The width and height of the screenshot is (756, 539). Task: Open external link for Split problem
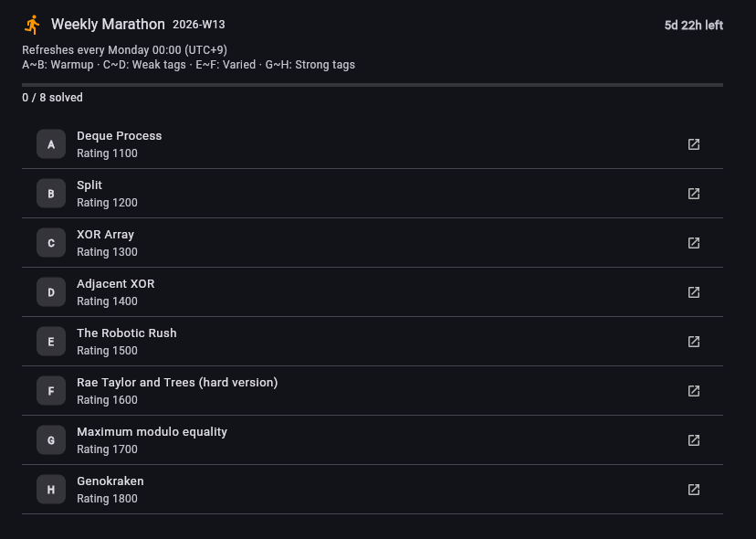[x=694, y=194]
